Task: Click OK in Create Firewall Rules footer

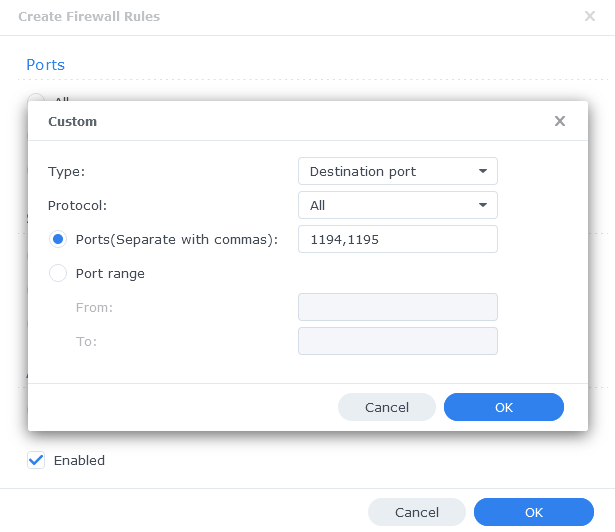Action: 533,512
